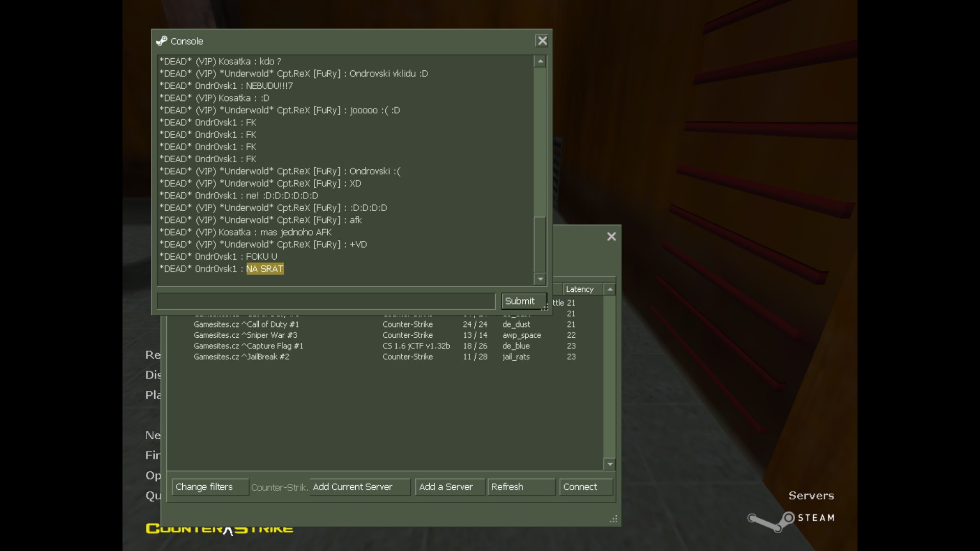Click console line 'Ondrovski vklidu :D'

[x=293, y=73]
